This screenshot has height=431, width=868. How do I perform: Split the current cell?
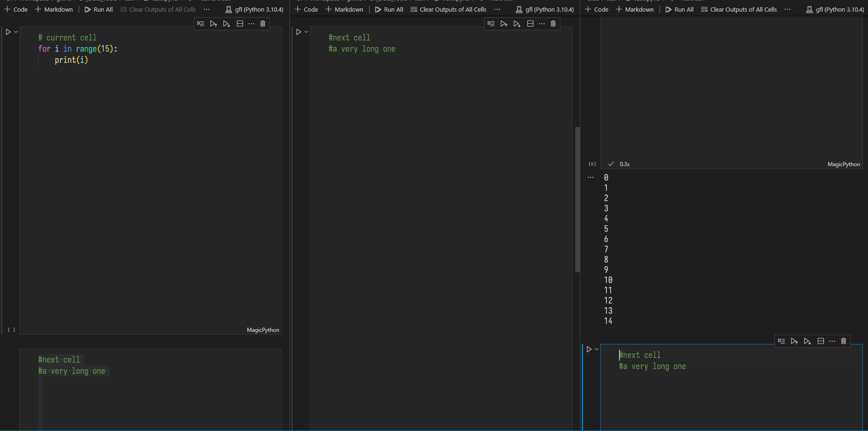pyautogui.click(x=240, y=23)
